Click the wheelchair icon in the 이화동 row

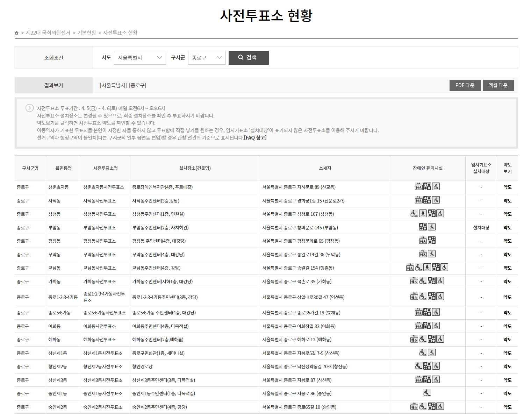[x=436, y=326]
